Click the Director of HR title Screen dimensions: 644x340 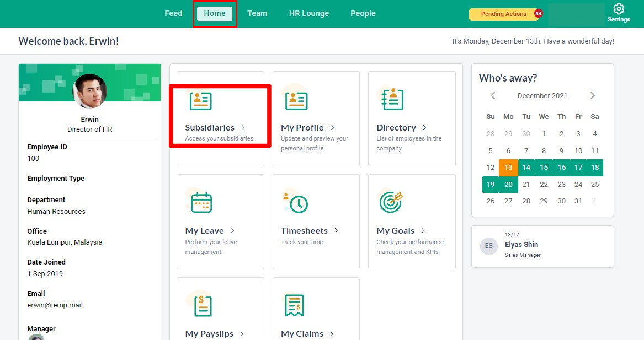89,129
